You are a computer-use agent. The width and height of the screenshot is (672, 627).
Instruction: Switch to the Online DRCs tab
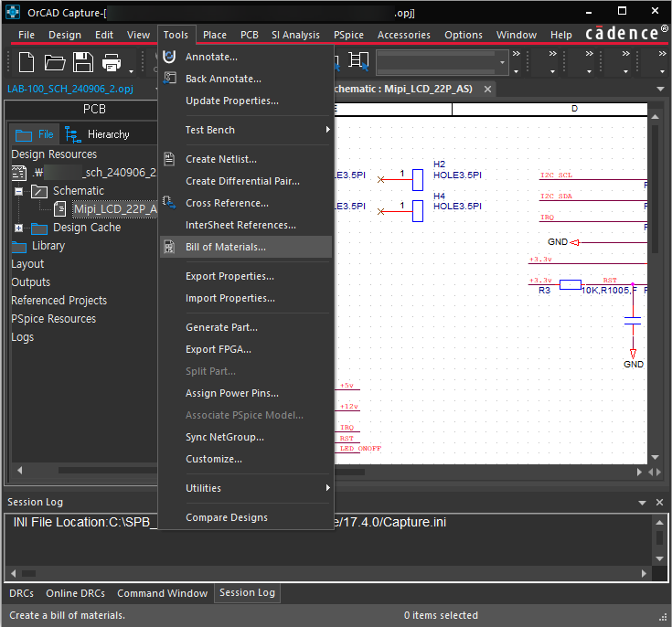pos(75,593)
